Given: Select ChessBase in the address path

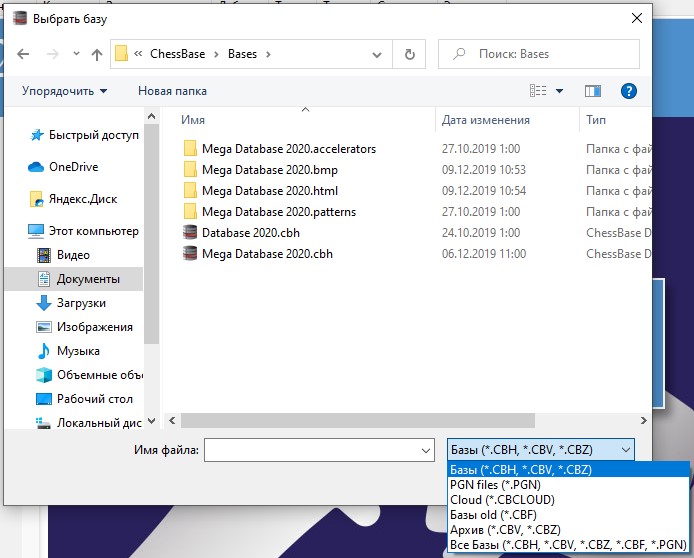Looking at the screenshot, I should point(177,54).
